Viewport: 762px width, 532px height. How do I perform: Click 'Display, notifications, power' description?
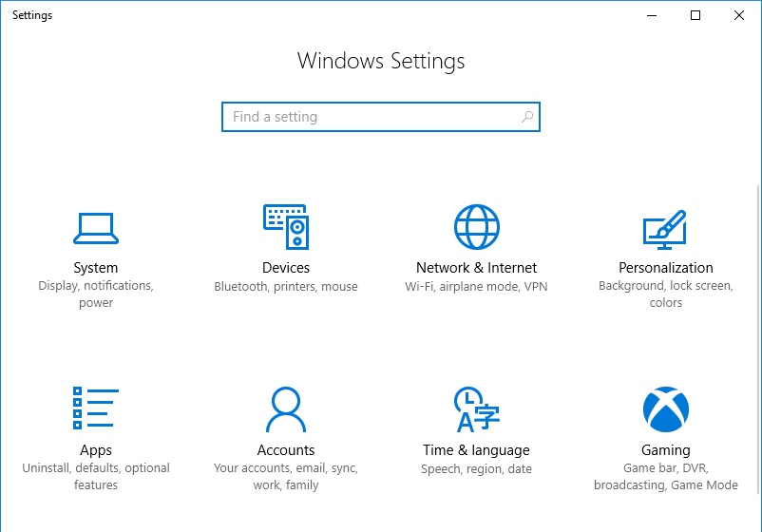[x=96, y=294]
